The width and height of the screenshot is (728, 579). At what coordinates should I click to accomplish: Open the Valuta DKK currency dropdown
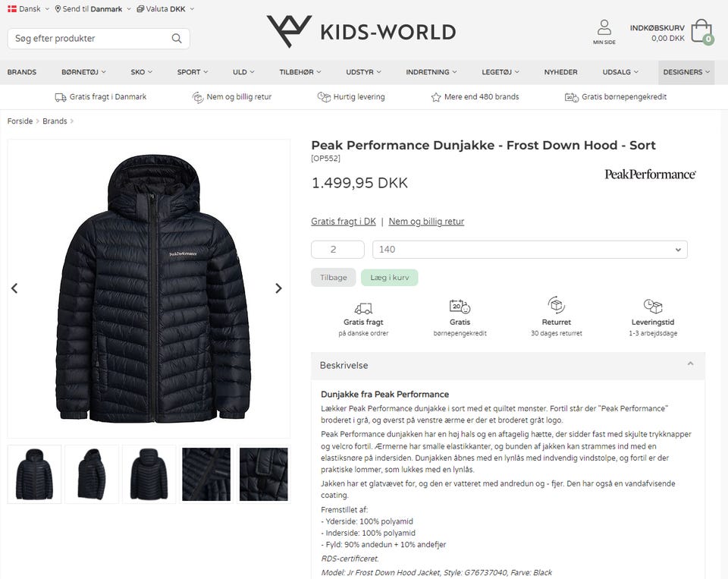165,9
